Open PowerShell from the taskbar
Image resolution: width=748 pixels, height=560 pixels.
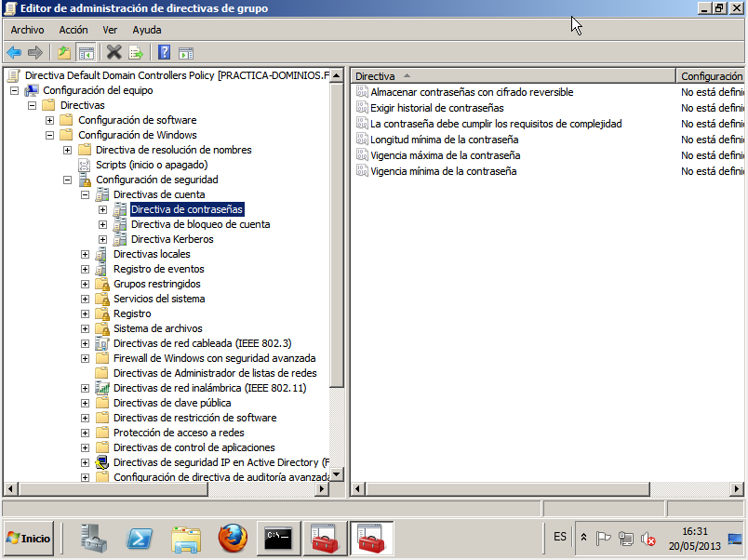pos(140,538)
